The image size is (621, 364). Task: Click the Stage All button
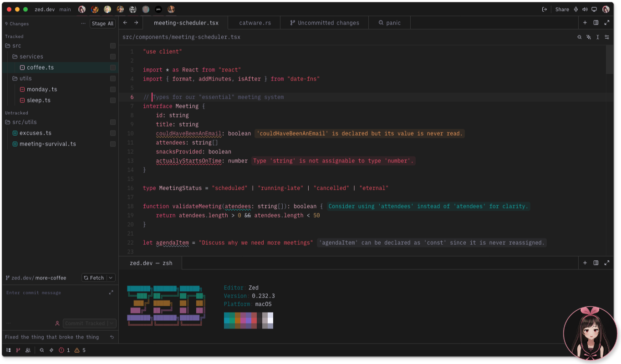[102, 24]
